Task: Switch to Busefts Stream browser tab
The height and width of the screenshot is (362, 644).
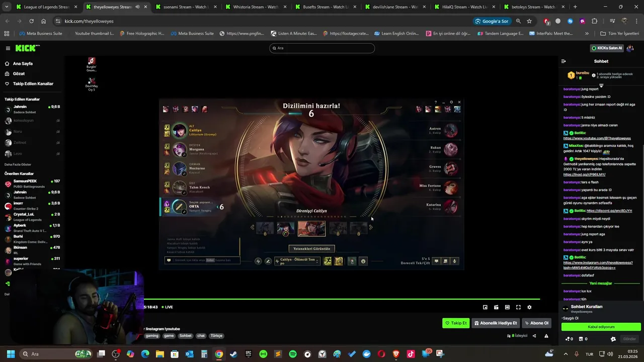Action: click(325, 7)
